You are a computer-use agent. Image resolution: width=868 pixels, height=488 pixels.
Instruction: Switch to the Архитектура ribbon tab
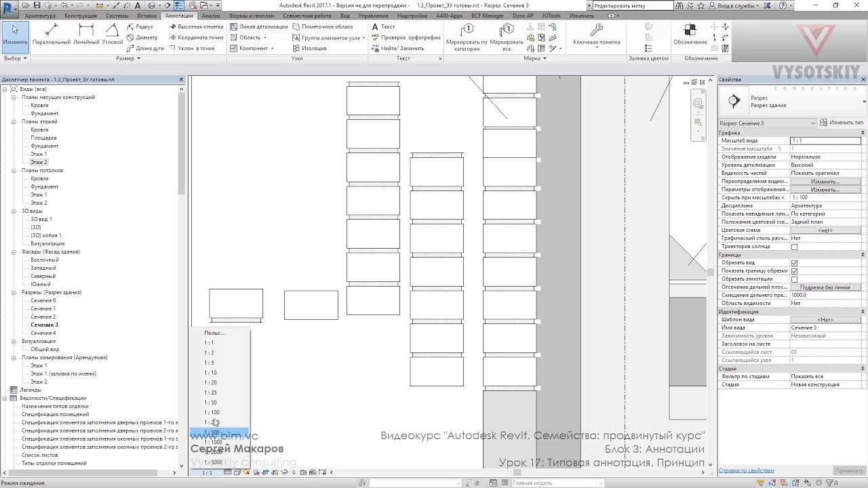point(41,15)
